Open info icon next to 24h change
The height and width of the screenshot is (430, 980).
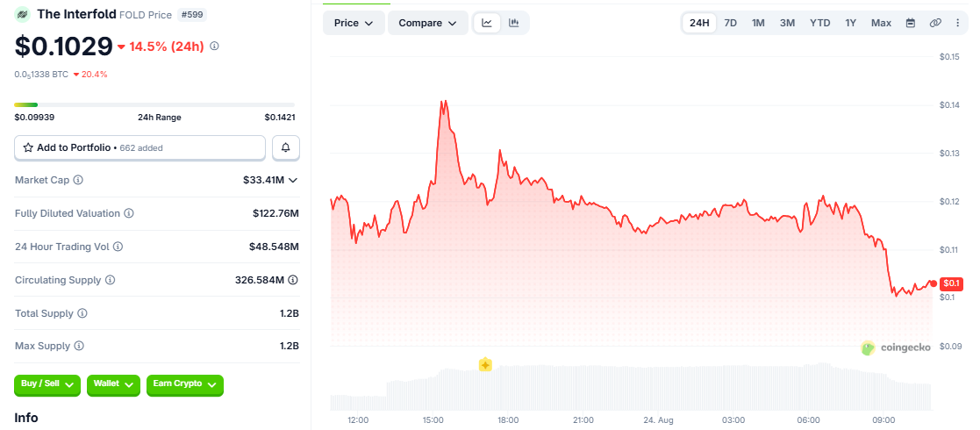(x=214, y=46)
